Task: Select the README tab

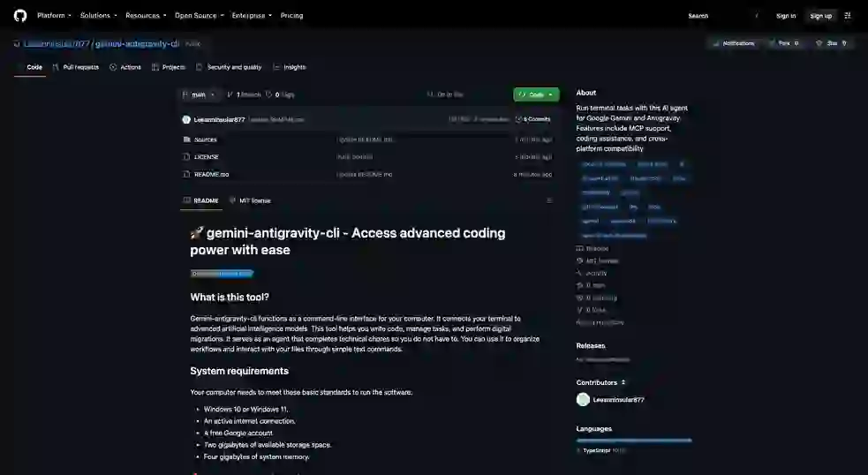Action: [201, 200]
